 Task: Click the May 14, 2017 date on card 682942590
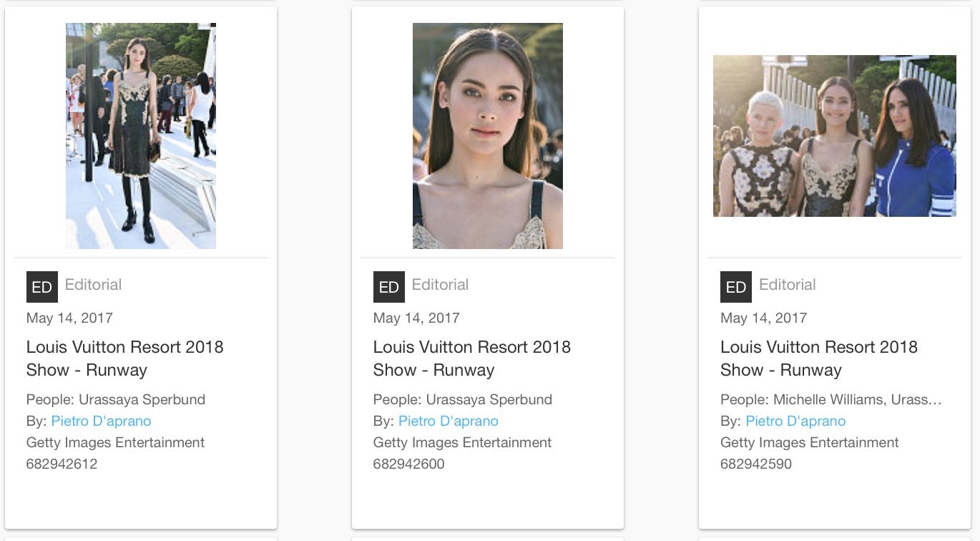(763, 318)
